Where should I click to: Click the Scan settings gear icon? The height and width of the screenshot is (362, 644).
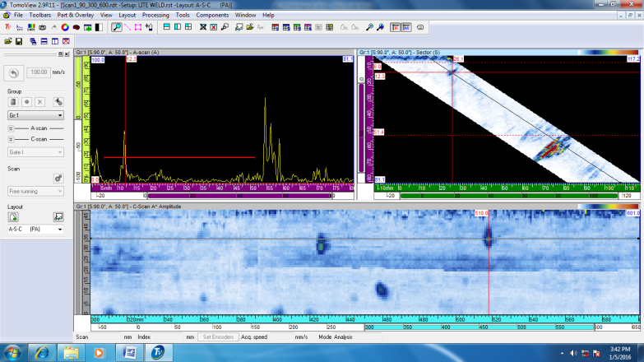click(58, 177)
